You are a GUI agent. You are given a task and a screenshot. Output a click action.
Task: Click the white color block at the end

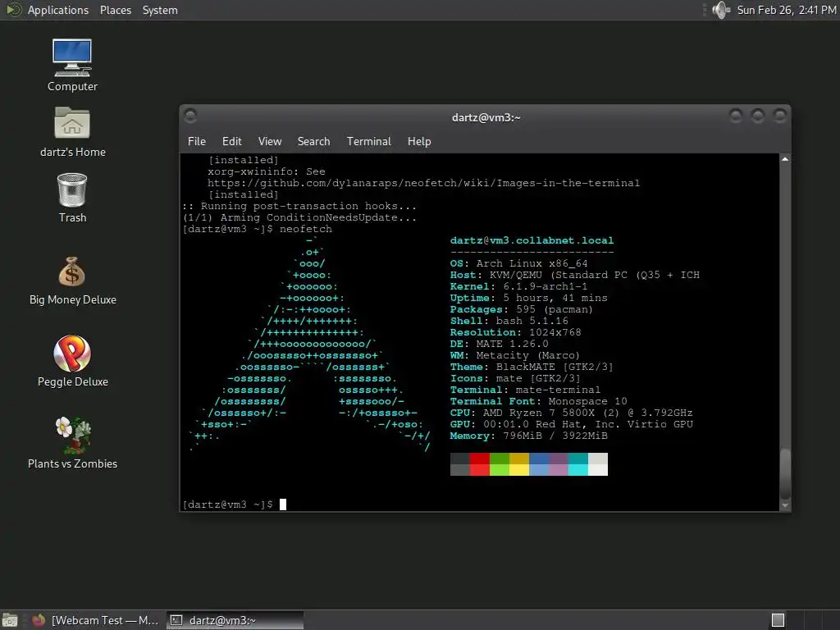[x=598, y=470]
